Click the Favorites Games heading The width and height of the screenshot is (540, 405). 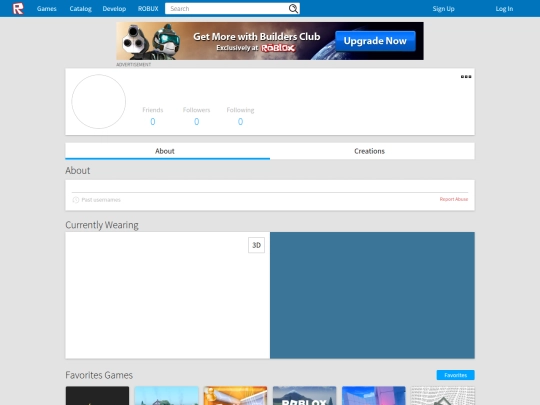point(99,375)
